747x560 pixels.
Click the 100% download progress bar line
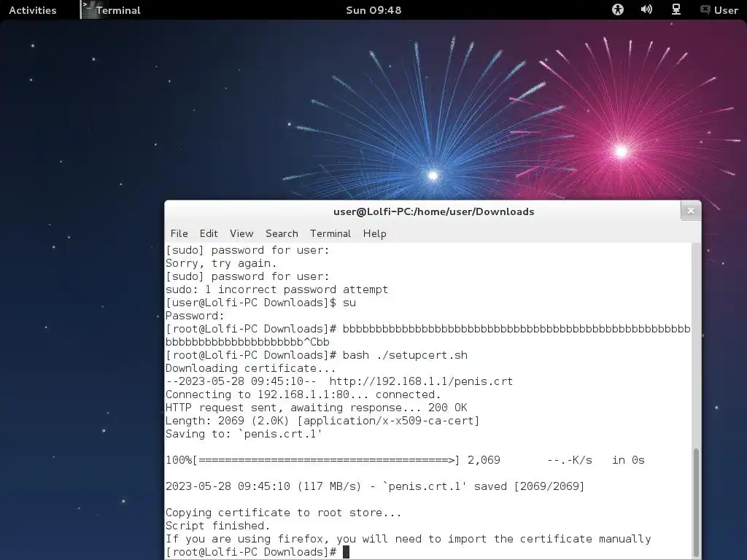(405, 460)
